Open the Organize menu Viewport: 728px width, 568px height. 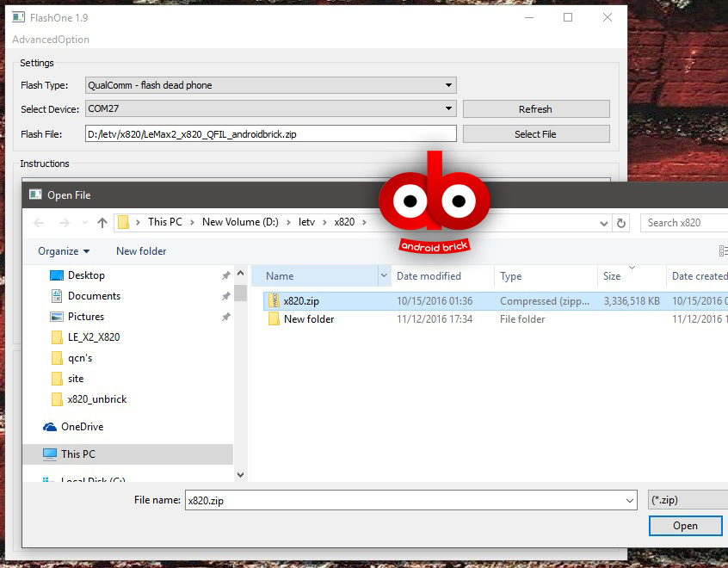[x=64, y=251]
